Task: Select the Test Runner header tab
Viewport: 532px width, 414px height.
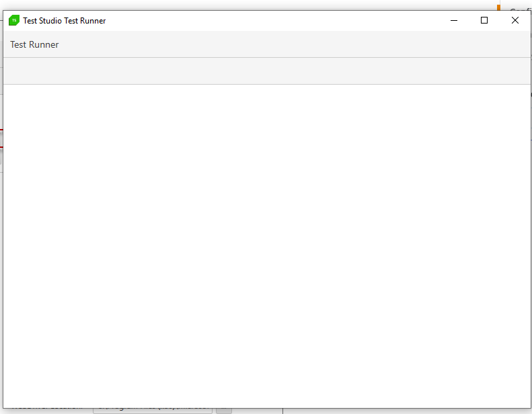Action: 34,44
